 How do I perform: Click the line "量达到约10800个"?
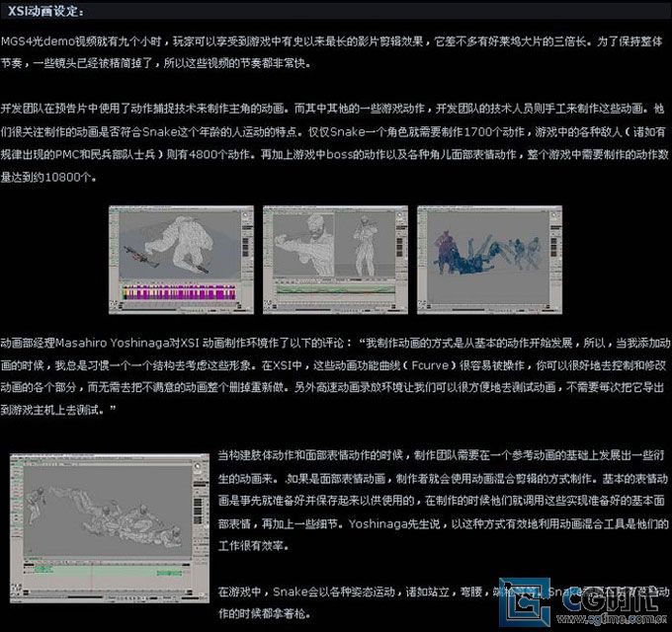[48, 177]
